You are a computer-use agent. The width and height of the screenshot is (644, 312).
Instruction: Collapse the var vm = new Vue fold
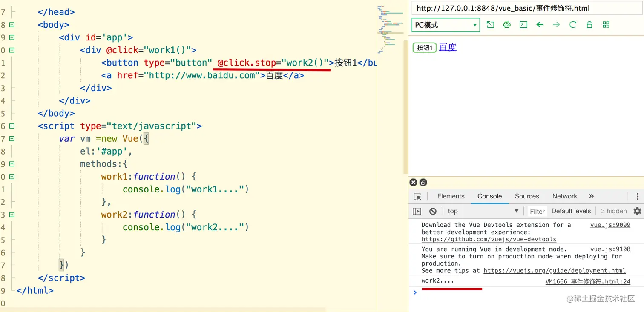11,139
